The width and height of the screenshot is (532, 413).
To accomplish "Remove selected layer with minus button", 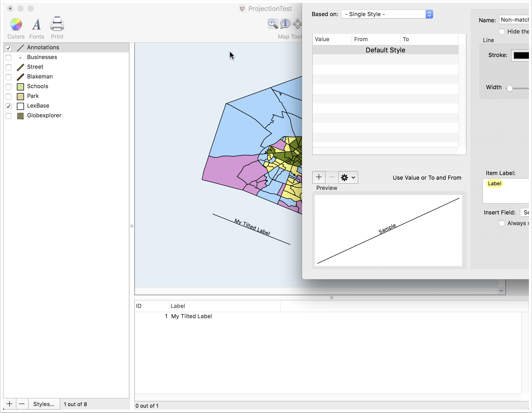I will (x=22, y=404).
